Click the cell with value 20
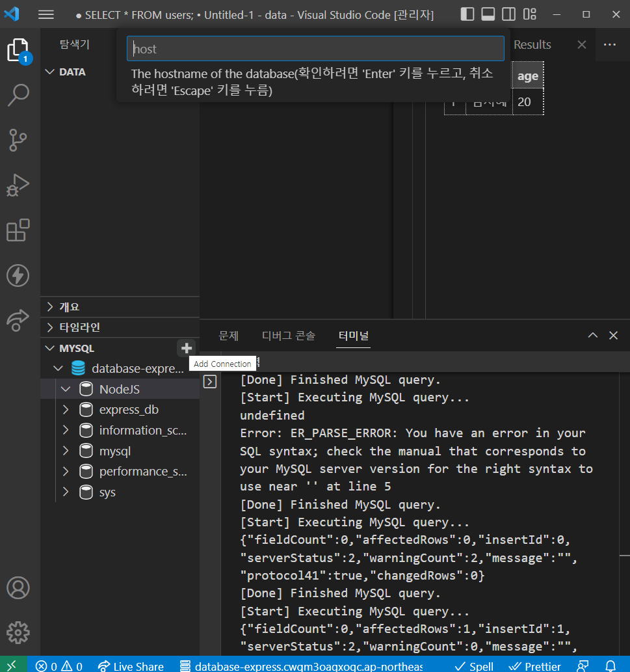Screen dimensions: 630x672 point(528,102)
